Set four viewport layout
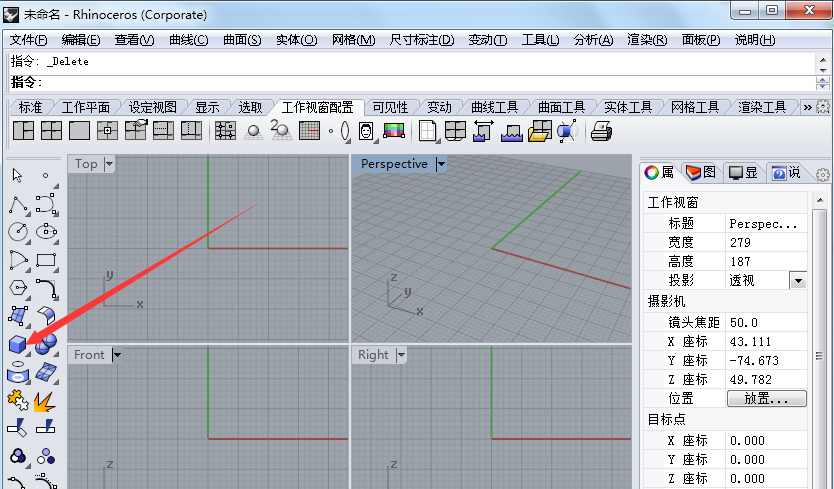The width and height of the screenshot is (834, 489). (51, 131)
